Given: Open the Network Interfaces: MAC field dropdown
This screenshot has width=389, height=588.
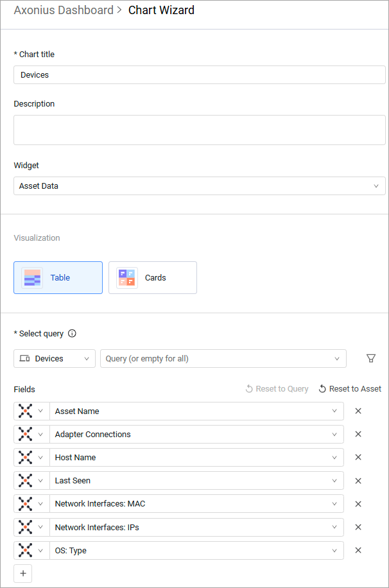Looking at the screenshot, I should (196, 504).
